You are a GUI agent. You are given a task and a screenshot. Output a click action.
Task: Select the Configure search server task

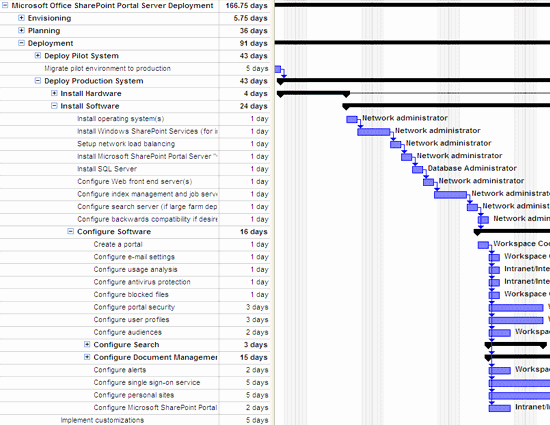147,207
